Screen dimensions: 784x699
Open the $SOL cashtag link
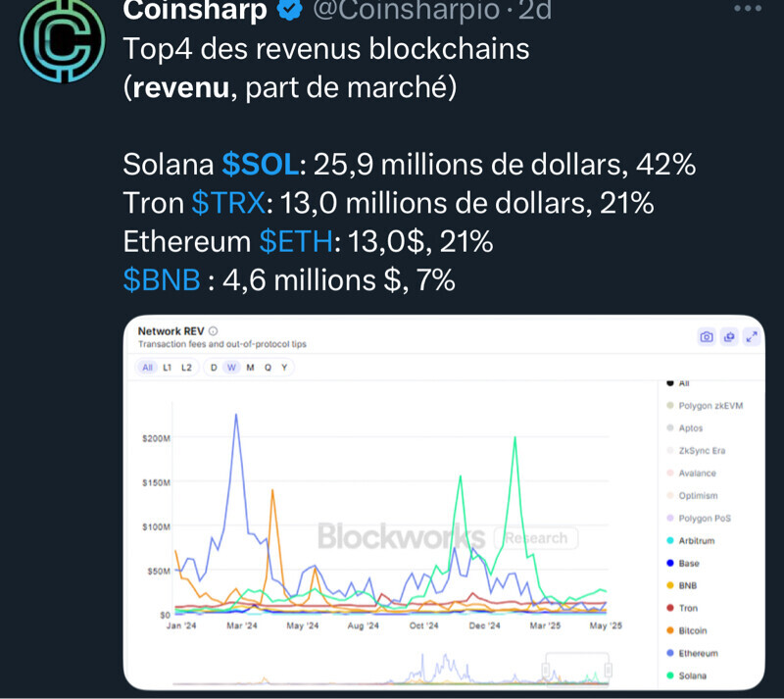tap(264, 164)
